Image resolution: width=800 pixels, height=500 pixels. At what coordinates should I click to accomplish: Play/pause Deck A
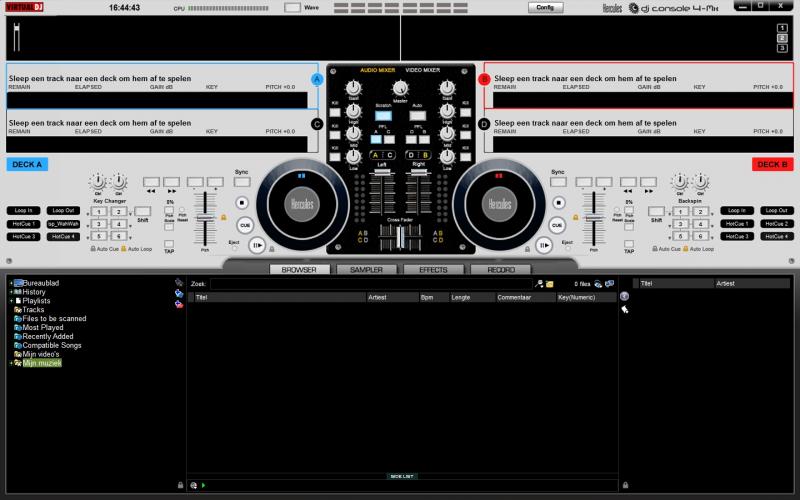click(x=257, y=245)
